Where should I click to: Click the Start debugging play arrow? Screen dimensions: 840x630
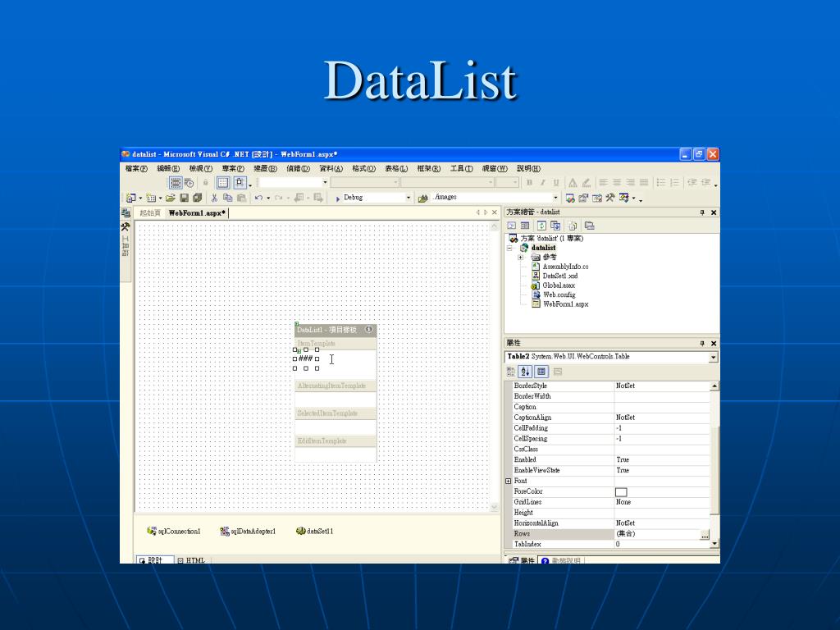[338, 199]
